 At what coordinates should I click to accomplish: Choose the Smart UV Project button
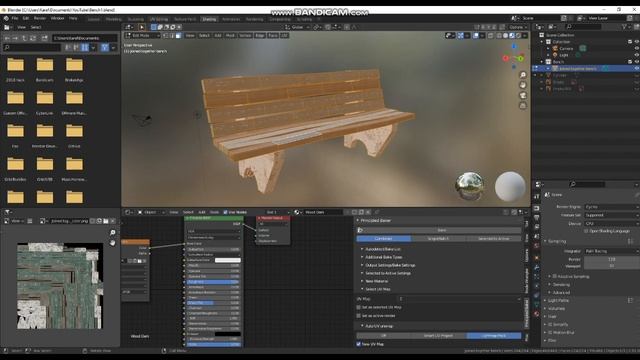438,336
